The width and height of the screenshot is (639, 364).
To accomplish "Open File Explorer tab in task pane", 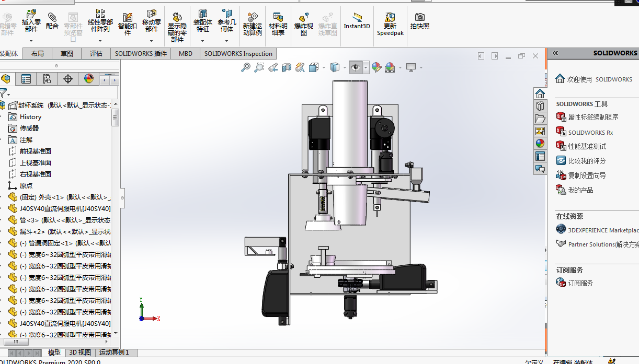I will tap(540, 119).
